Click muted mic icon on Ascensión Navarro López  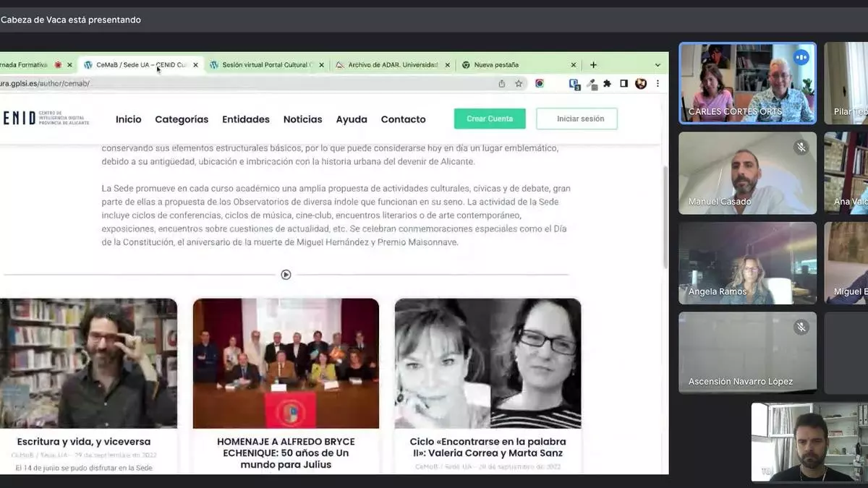point(801,328)
